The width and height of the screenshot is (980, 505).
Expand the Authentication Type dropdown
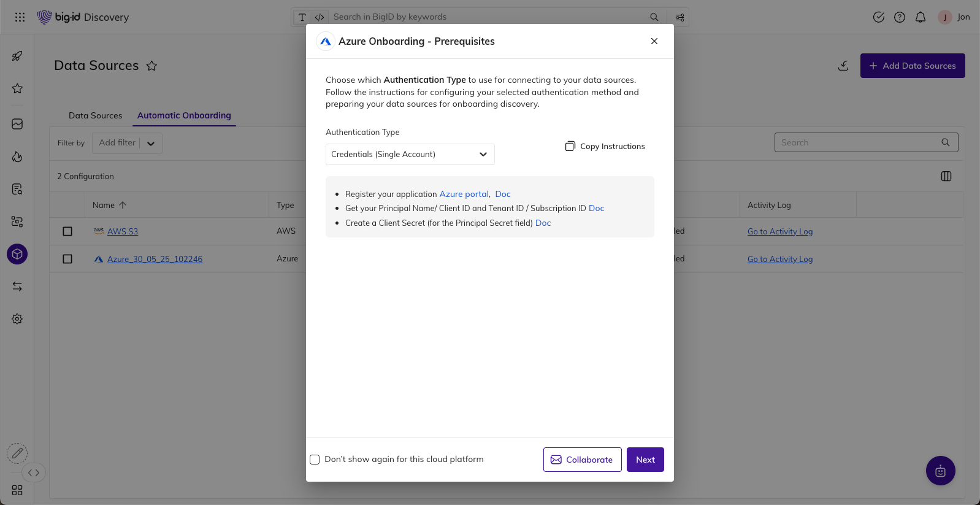410,154
